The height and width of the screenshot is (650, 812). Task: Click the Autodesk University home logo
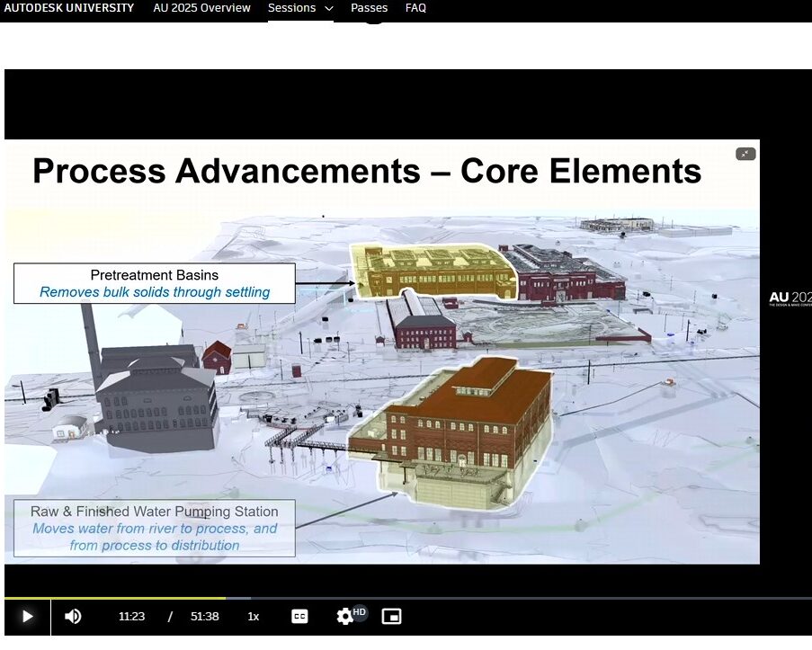69,8
